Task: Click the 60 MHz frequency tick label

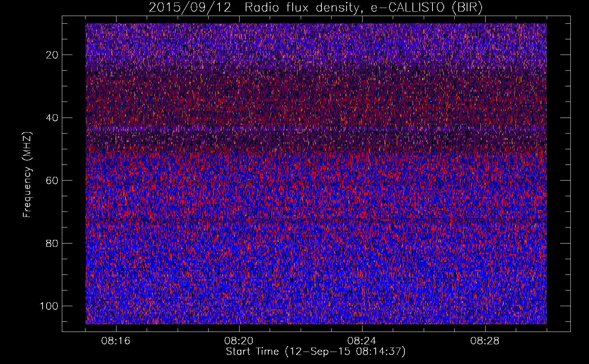Action: pos(52,181)
